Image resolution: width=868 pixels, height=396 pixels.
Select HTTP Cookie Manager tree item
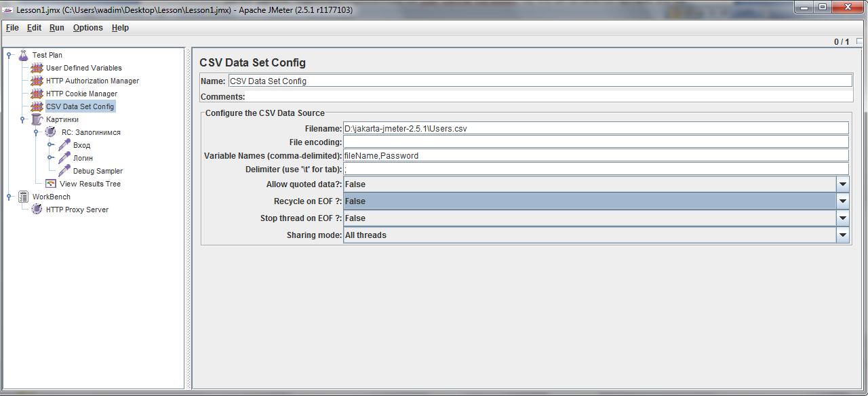[x=81, y=94]
